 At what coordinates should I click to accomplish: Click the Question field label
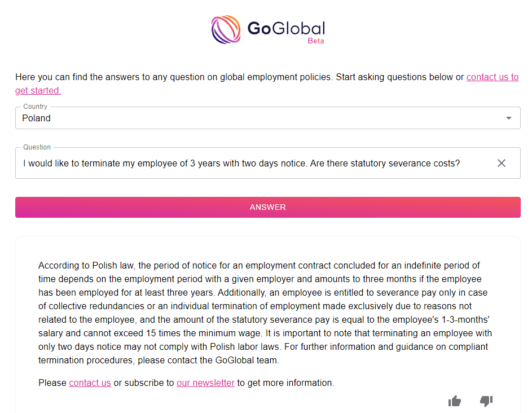(x=37, y=147)
